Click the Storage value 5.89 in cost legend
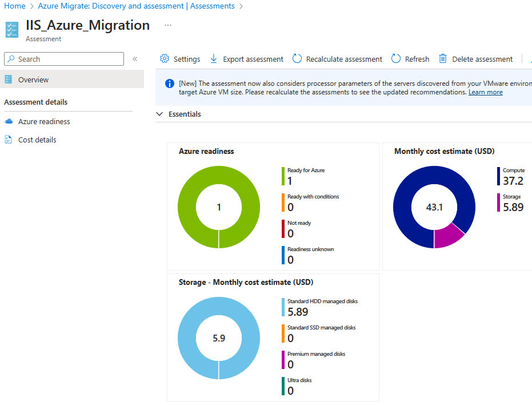The width and height of the screenshot is (532, 405). (x=513, y=207)
